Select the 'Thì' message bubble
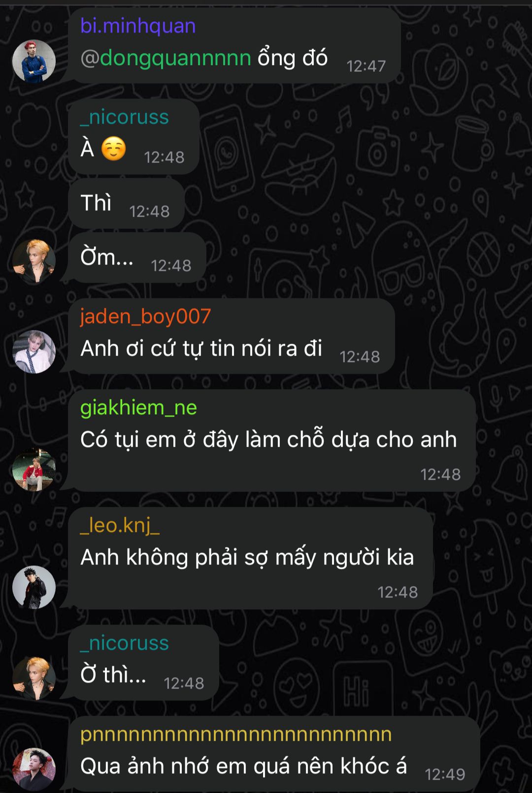Screen dimensions: 532x793 pos(127,203)
